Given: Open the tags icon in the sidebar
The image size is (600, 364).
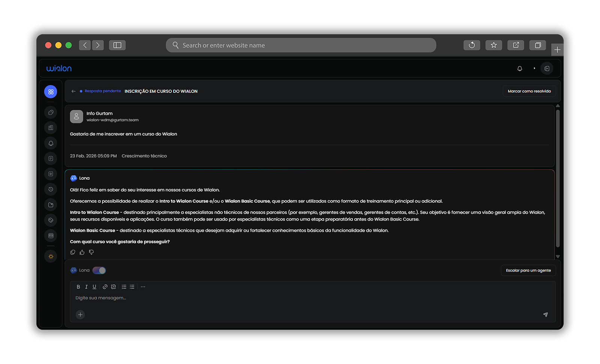Looking at the screenshot, I should click(x=51, y=220).
